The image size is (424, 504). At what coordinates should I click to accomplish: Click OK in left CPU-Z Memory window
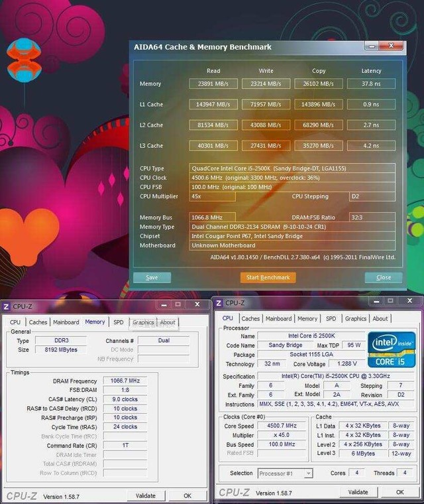(x=187, y=495)
